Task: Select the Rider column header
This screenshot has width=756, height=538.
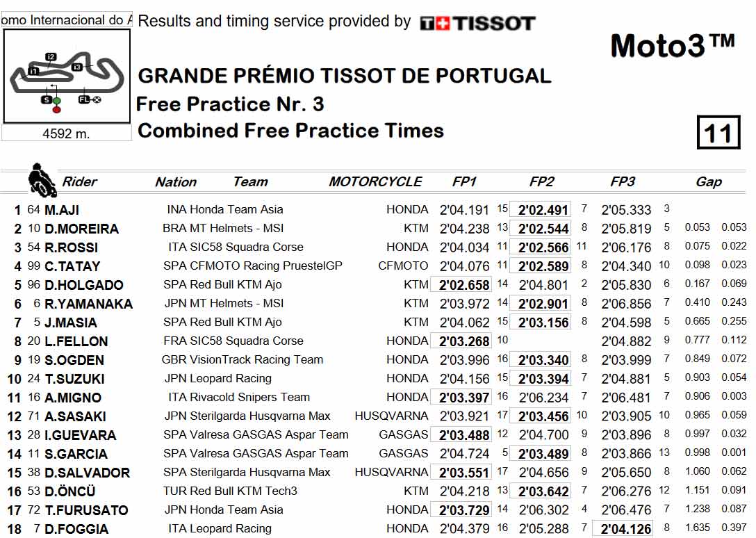Action: 79,181
